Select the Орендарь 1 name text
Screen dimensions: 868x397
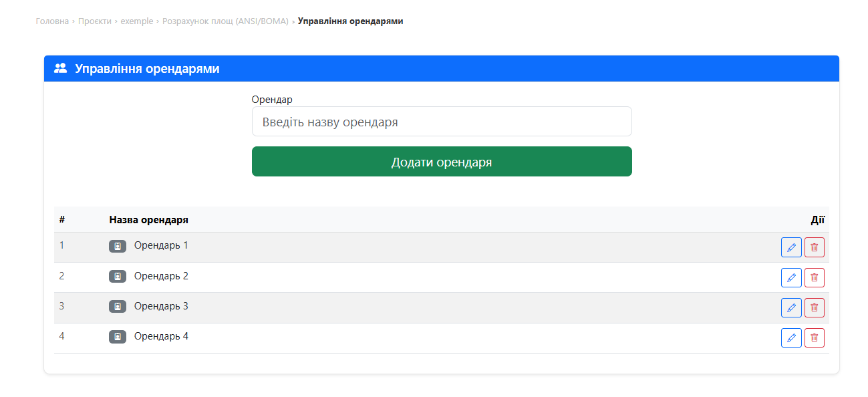161,245
